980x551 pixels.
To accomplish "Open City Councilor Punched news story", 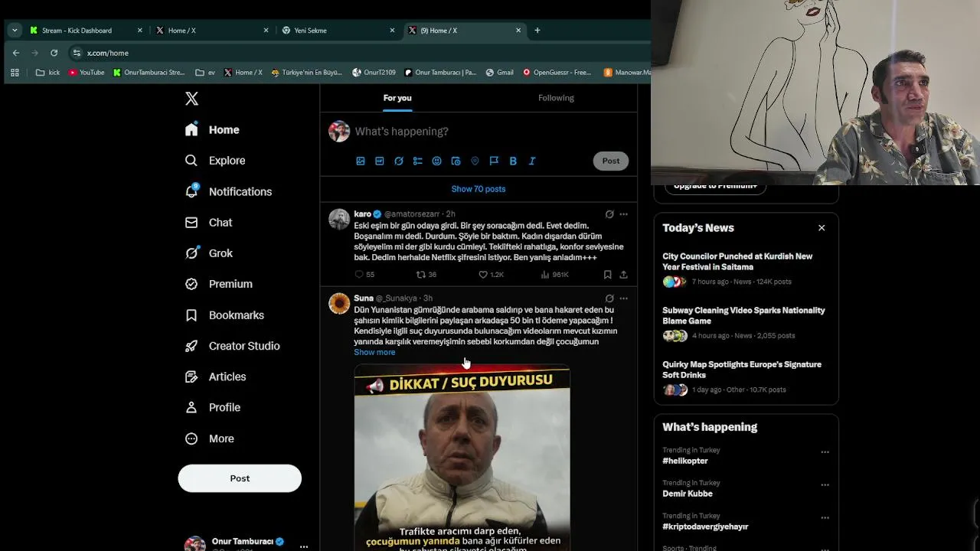I will pos(746,269).
